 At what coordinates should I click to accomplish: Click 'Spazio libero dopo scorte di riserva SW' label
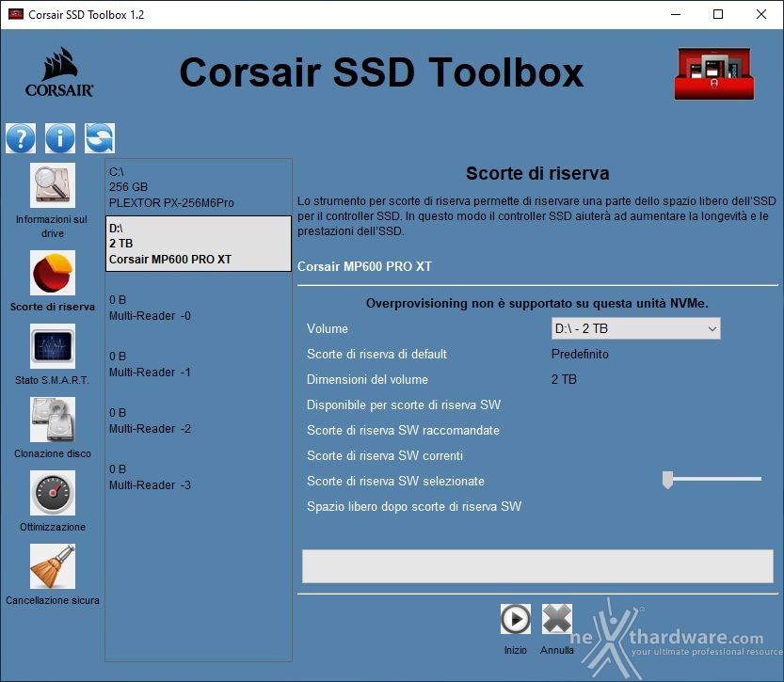414,507
